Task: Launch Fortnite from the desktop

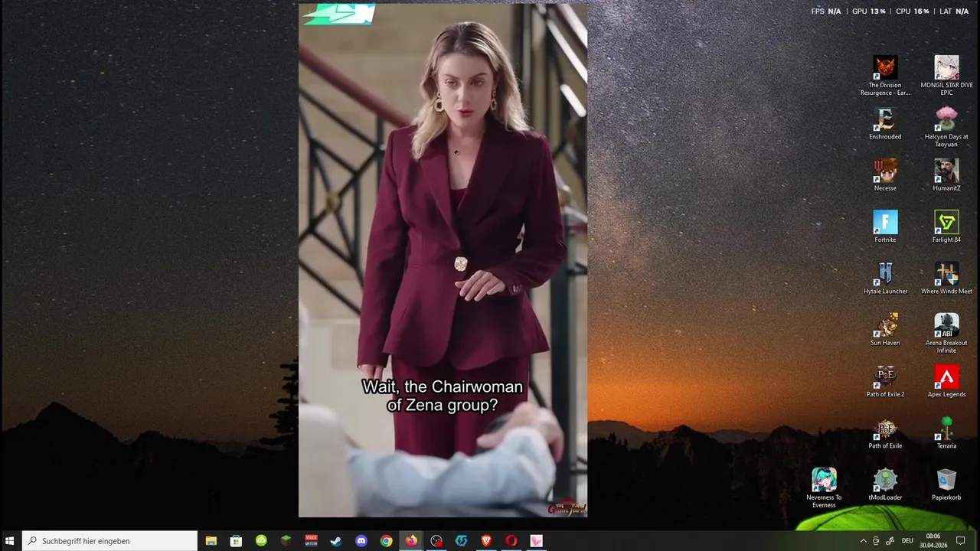Action: pyautogui.click(x=885, y=227)
